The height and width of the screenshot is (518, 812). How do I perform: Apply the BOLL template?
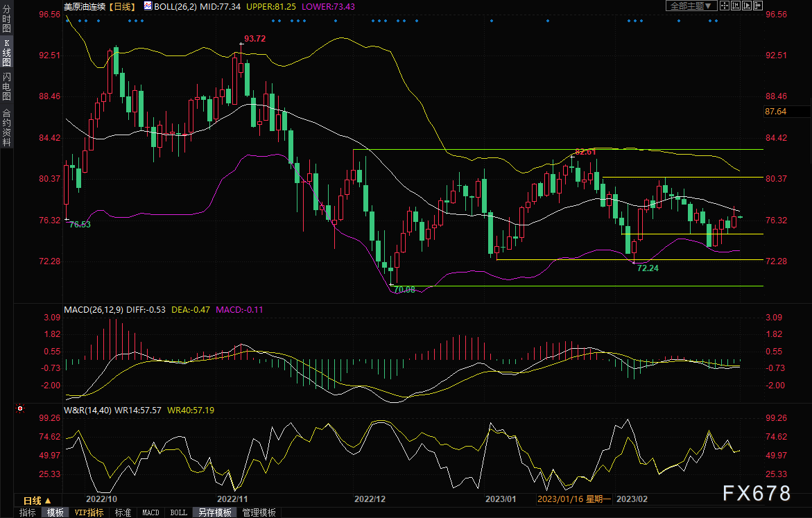click(178, 512)
